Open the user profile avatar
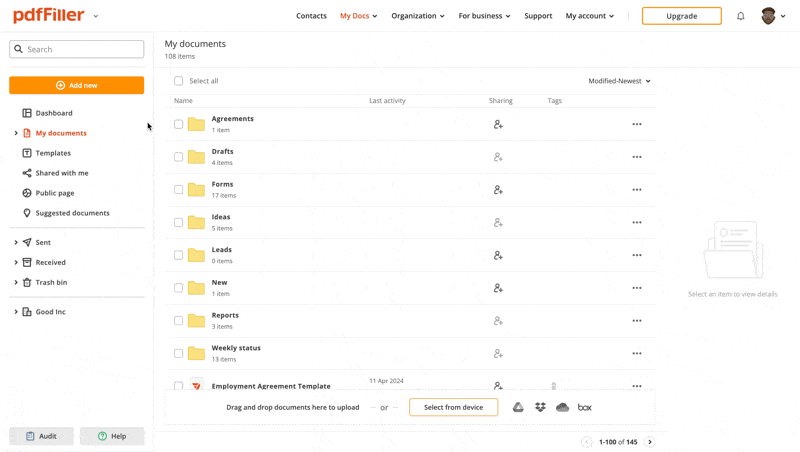 pyautogui.click(x=768, y=16)
